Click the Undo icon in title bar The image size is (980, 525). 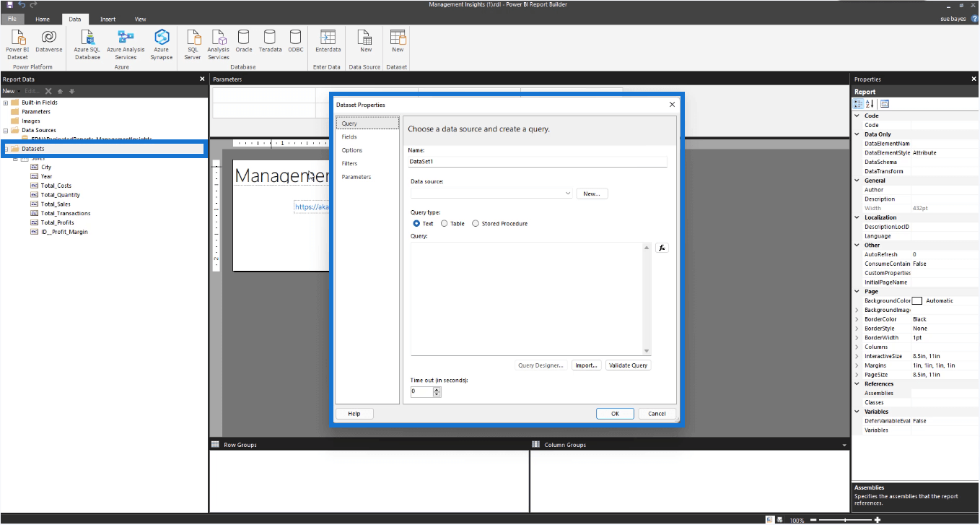[22, 4]
